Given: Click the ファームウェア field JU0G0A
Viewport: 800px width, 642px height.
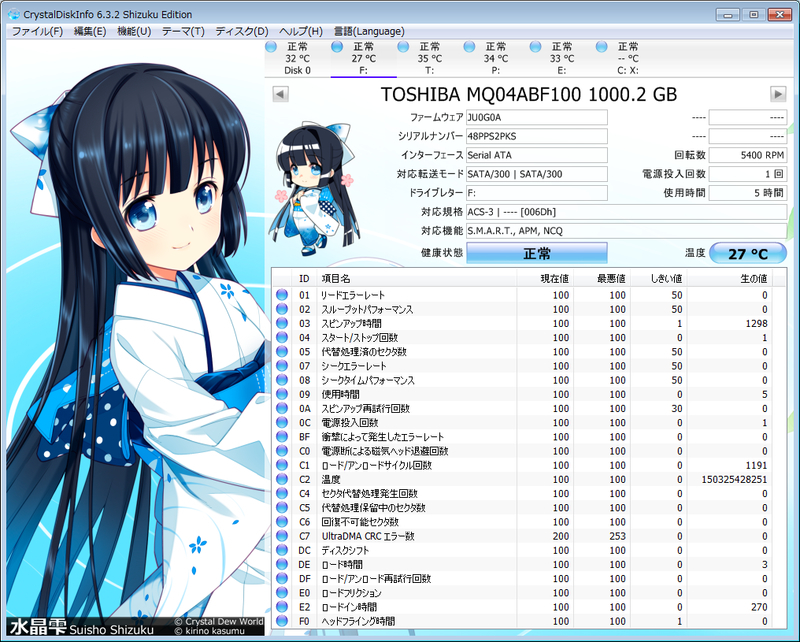Looking at the screenshot, I should tap(537, 117).
